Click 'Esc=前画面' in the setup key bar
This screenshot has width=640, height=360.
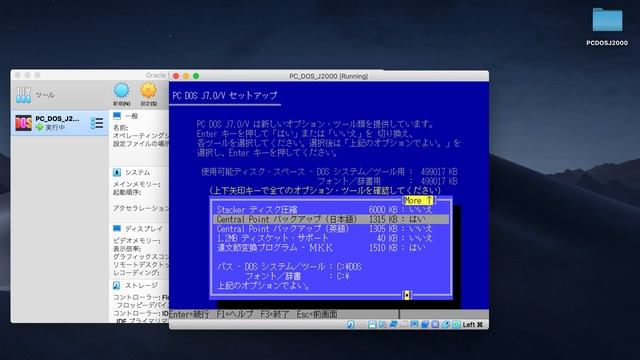pyautogui.click(x=317, y=314)
